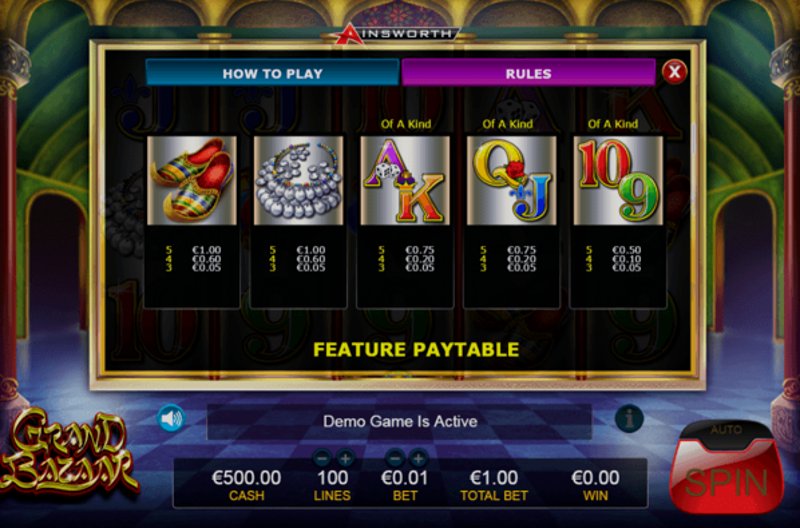Click the pearl necklace symbol
The height and width of the screenshot is (528, 800).
coord(298,180)
